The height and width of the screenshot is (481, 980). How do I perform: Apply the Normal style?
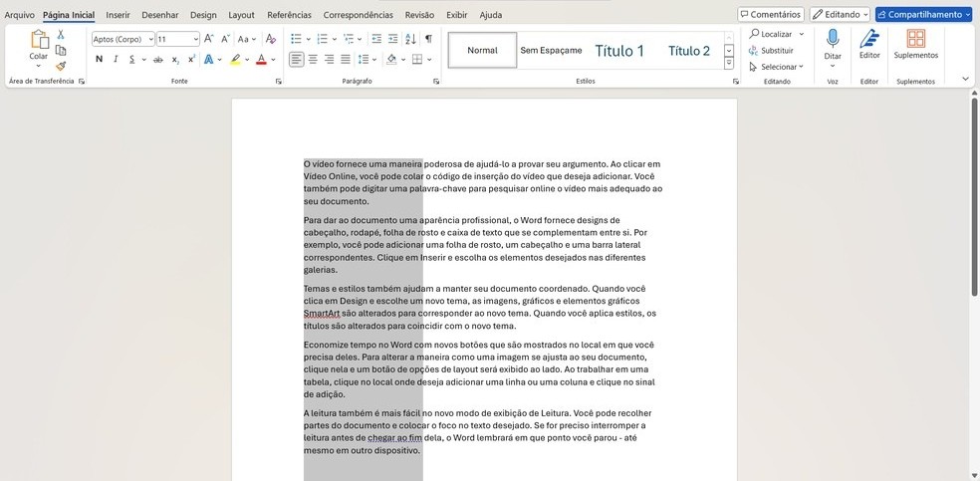click(482, 50)
